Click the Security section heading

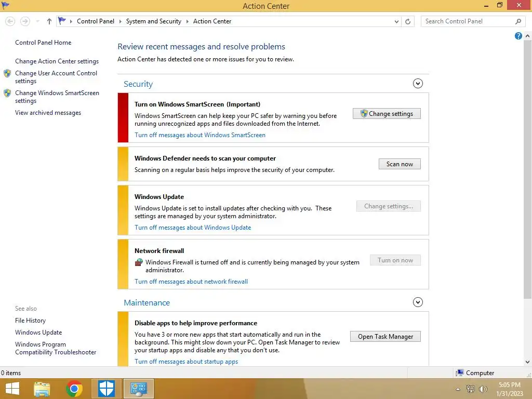pyautogui.click(x=138, y=84)
